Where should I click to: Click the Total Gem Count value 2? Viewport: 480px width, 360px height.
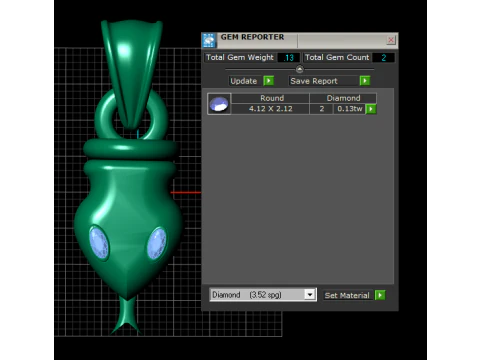pos(384,58)
